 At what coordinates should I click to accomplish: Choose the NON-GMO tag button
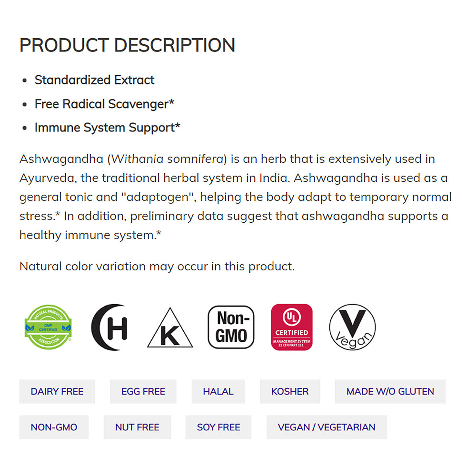[54, 427]
